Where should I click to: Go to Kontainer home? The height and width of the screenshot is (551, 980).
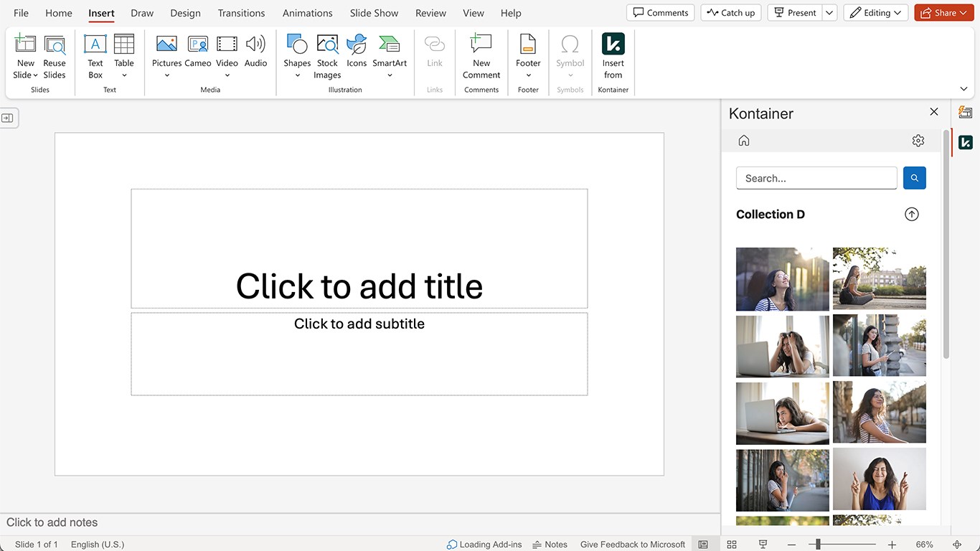pyautogui.click(x=744, y=141)
